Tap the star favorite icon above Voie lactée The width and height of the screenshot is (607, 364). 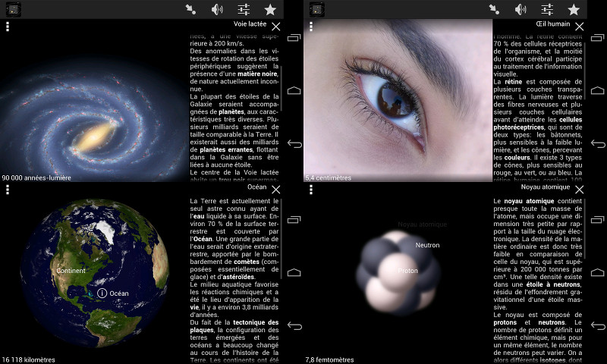270,9
